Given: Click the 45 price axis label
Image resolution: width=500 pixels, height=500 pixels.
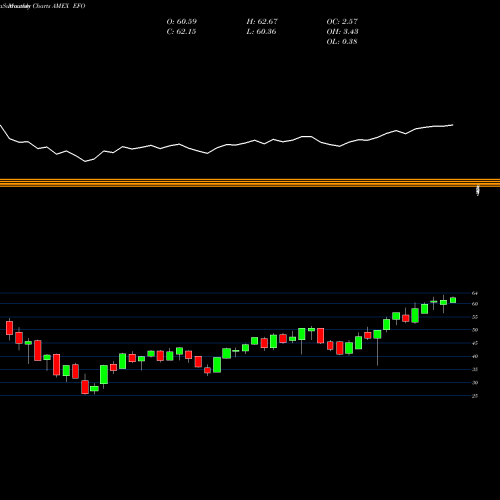Looking at the screenshot, I should [475, 343].
